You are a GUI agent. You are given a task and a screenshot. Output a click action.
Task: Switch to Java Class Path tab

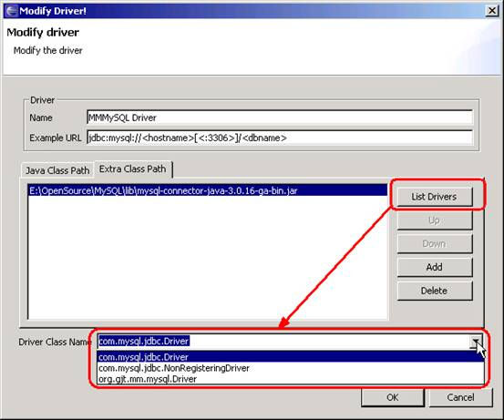57,170
